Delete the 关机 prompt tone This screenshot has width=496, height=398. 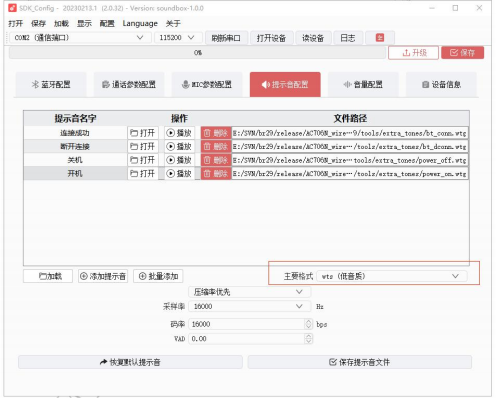click(216, 160)
